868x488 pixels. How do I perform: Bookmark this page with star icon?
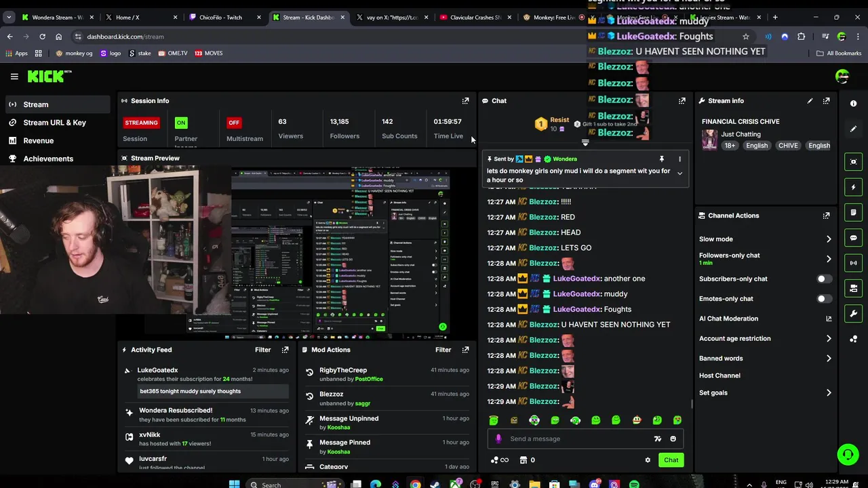pyautogui.click(x=746, y=37)
